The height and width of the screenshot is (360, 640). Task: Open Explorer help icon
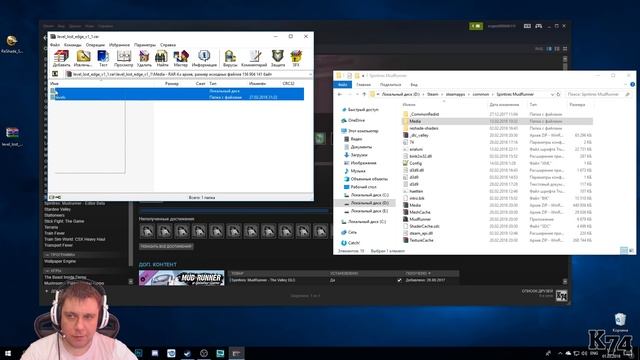pos(632,84)
